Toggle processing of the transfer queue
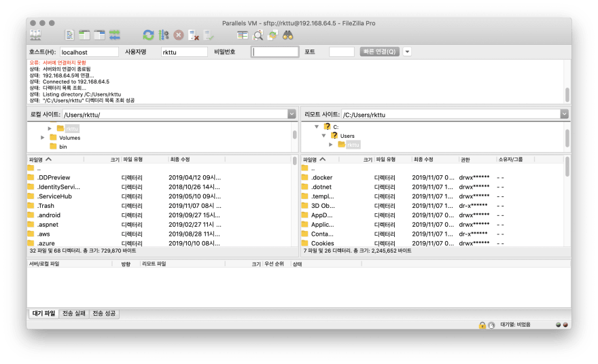This screenshot has height=364, width=598. (164, 35)
